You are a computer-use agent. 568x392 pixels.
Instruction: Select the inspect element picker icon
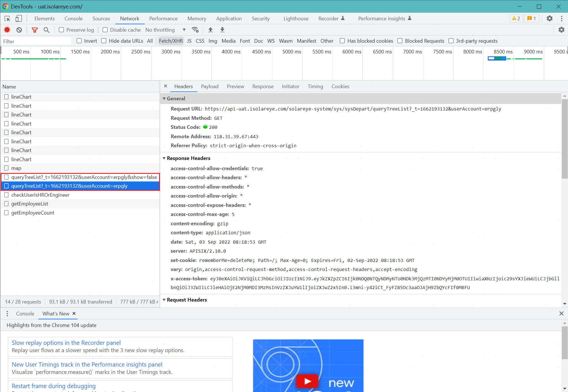click(x=7, y=19)
